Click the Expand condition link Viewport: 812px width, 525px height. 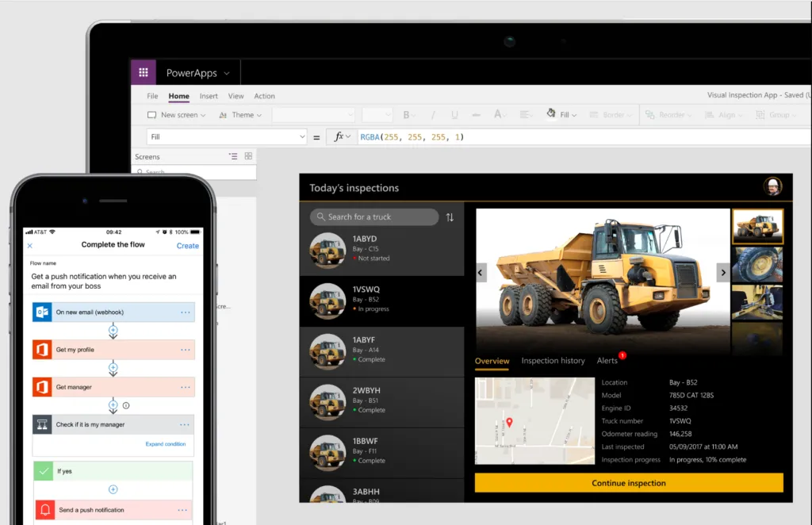165,444
